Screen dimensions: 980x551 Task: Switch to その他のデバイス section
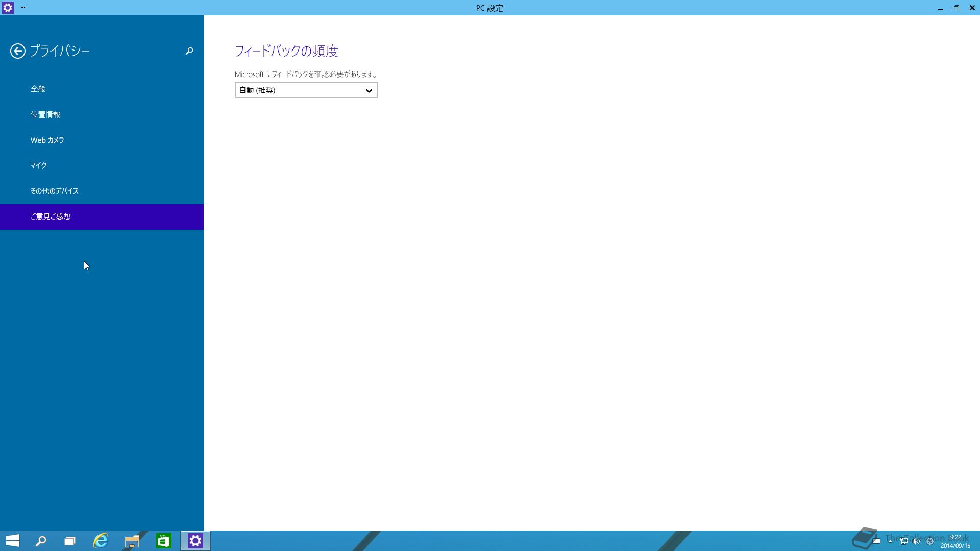(102, 191)
